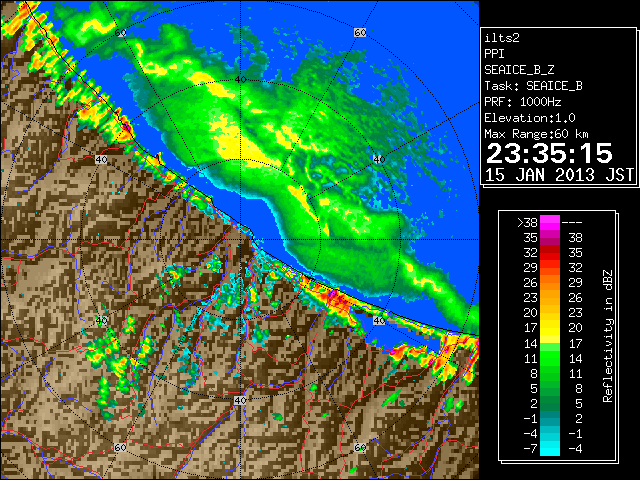The height and width of the screenshot is (480, 640).
Task: Select the date "15 JAN 2013 JST"
Action: click(559, 175)
